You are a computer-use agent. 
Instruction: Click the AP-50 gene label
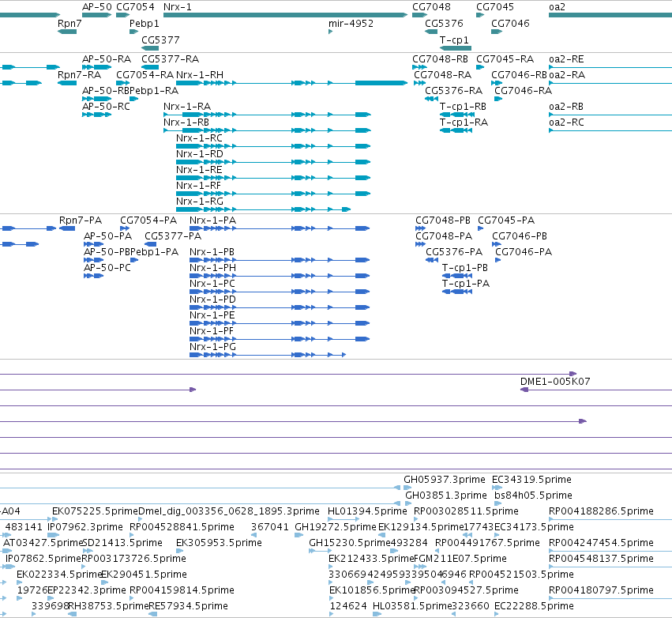(97, 7)
